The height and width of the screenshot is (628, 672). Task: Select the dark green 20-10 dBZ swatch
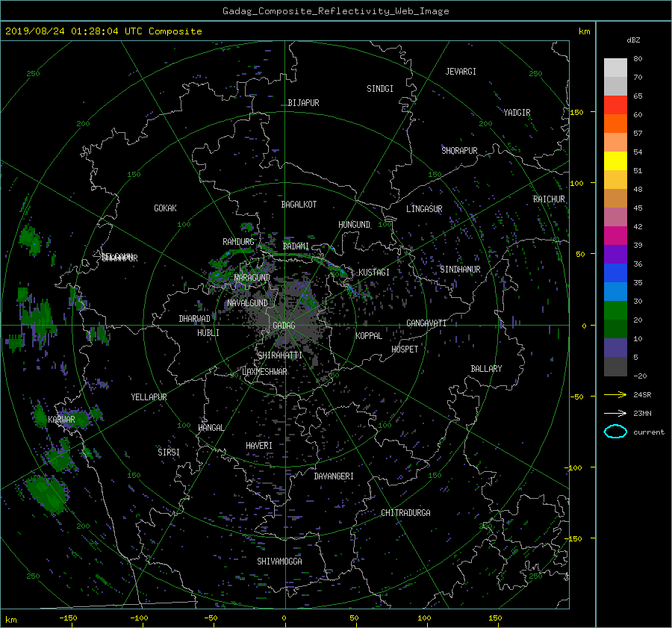(615, 329)
